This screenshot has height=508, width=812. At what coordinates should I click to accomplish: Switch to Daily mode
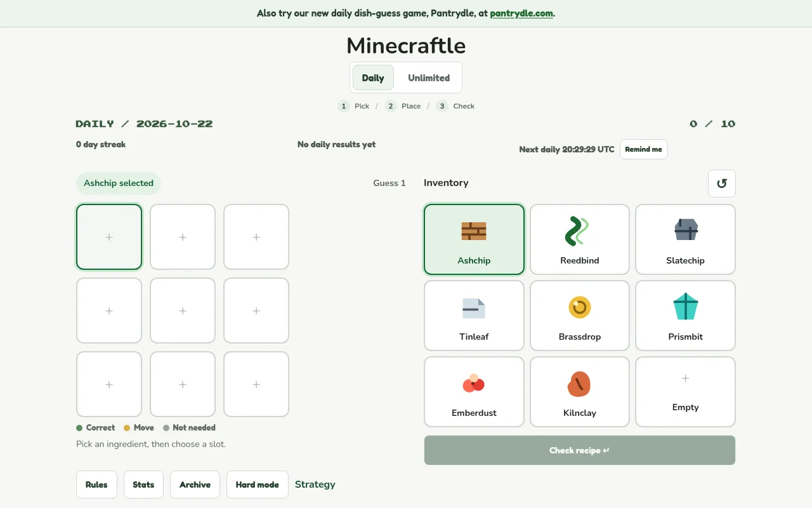373,77
